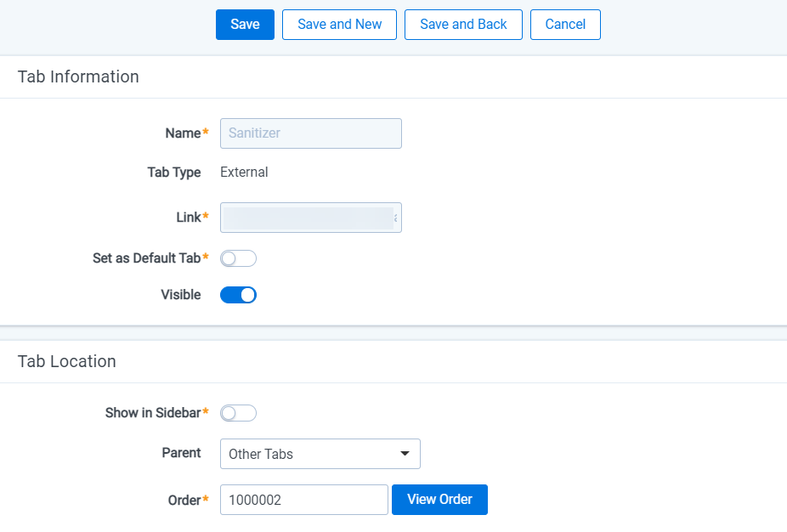Click the Name field containing Sanitizer
This screenshot has height=532, width=787.
tap(311, 133)
